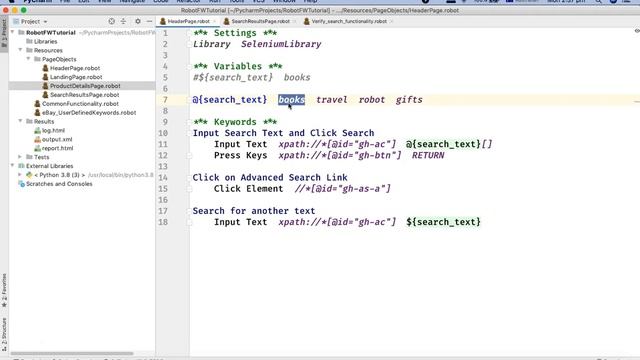Click the LandingPage.robot file icon
Viewport: 640px width, 360px height.
(45, 77)
